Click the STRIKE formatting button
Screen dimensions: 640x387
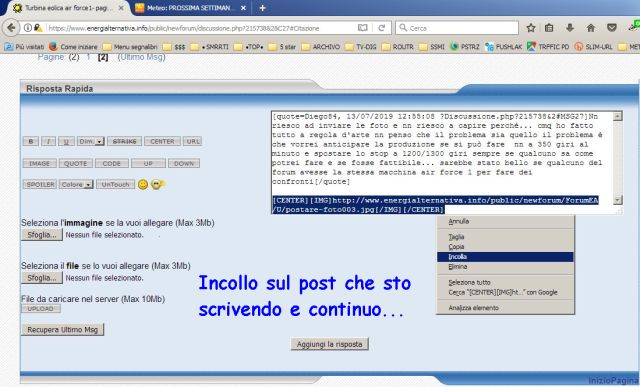pyautogui.click(x=124, y=141)
